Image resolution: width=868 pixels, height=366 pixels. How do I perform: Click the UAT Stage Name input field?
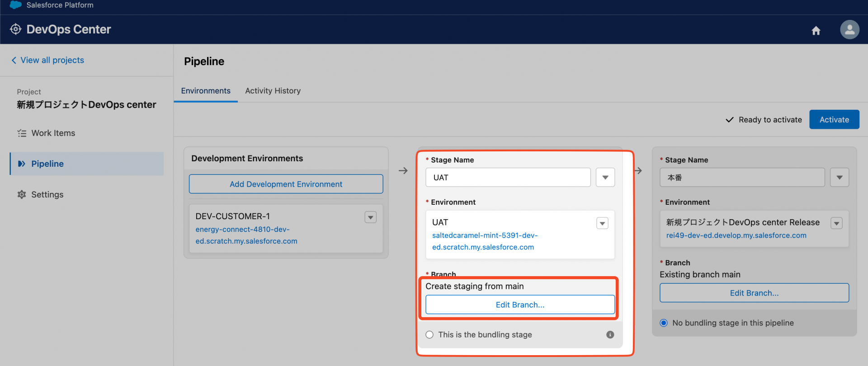[x=508, y=178]
